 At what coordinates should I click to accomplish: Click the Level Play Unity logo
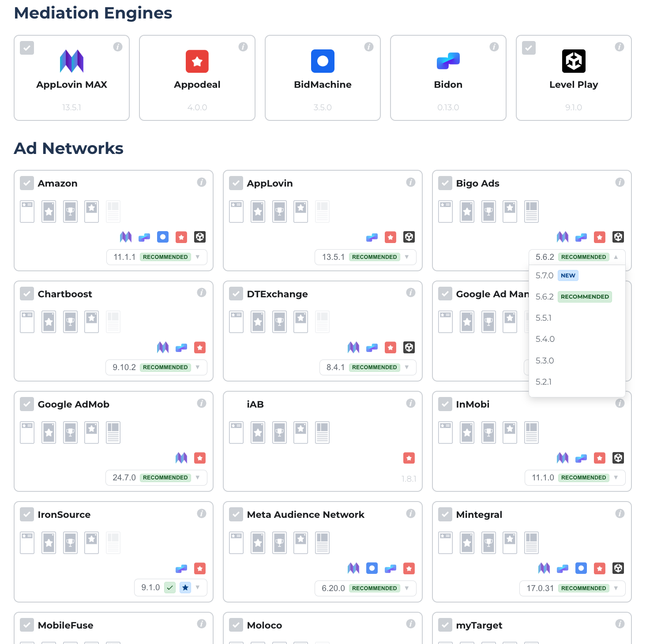(x=574, y=61)
